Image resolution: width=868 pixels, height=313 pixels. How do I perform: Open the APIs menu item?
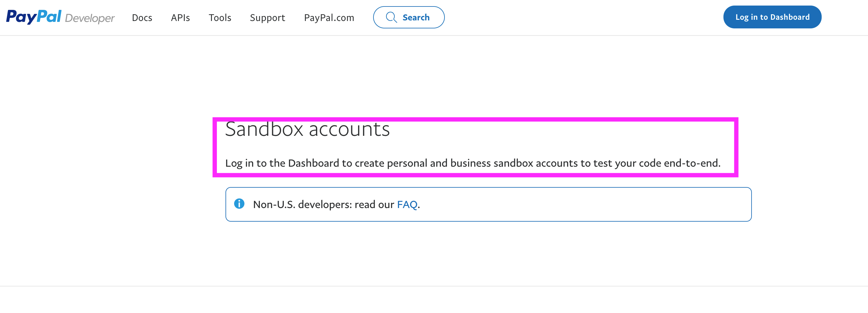(x=180, y=18)
